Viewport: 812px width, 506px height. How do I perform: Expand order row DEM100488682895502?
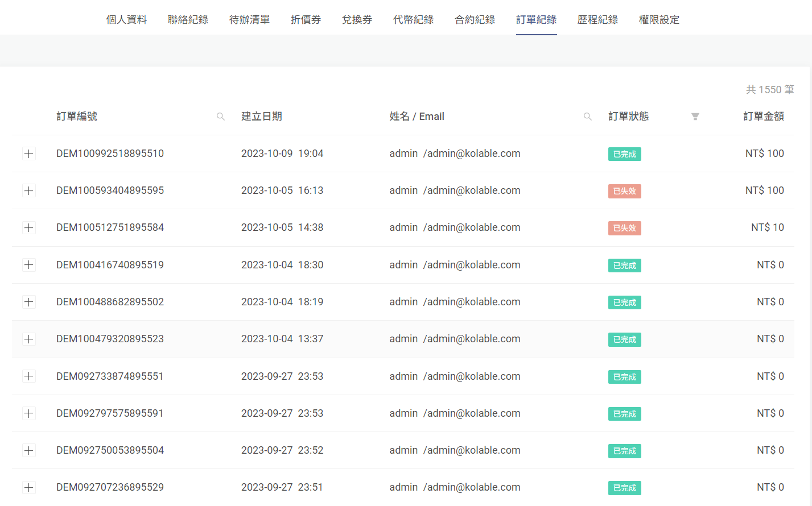pos(29,302)
